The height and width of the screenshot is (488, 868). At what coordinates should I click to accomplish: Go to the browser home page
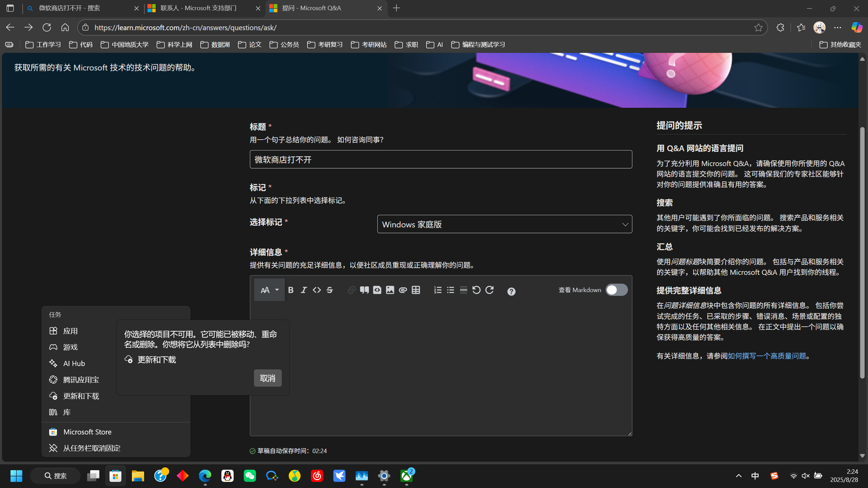click(65, 27)
